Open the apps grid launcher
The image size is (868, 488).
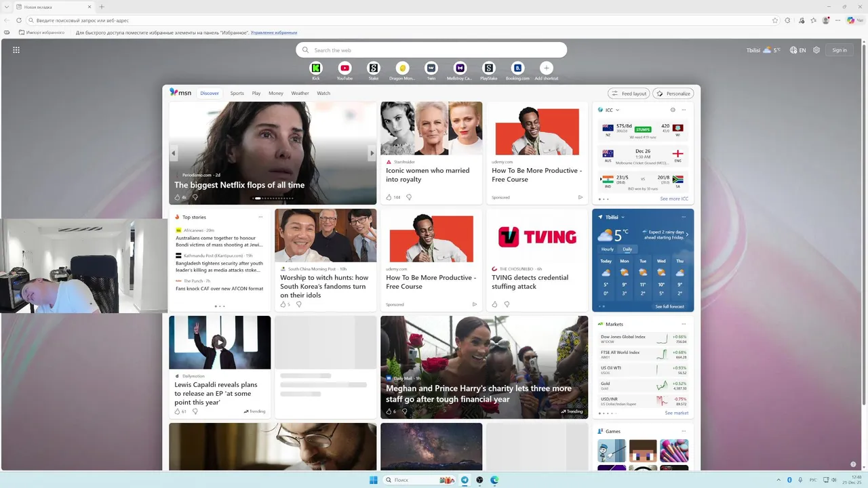[16, 49]
